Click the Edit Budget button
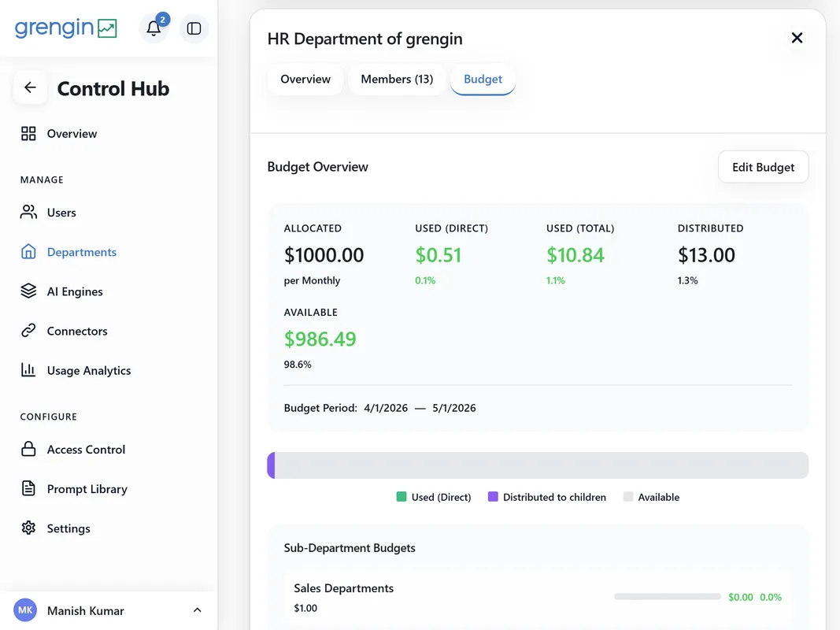Screen dimensions: 840x630 click(x=763, y=167)
